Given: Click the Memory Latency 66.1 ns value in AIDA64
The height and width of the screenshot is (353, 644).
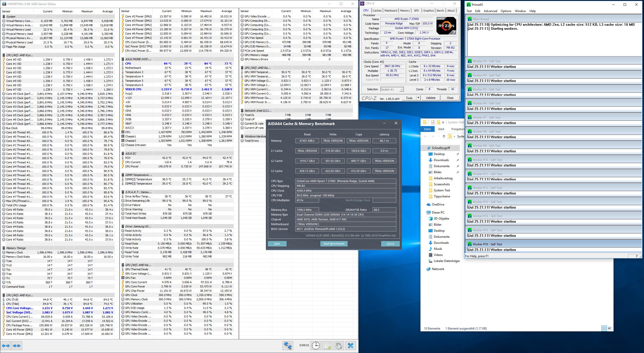Looking at the screenshot, I should pos(384,141).
